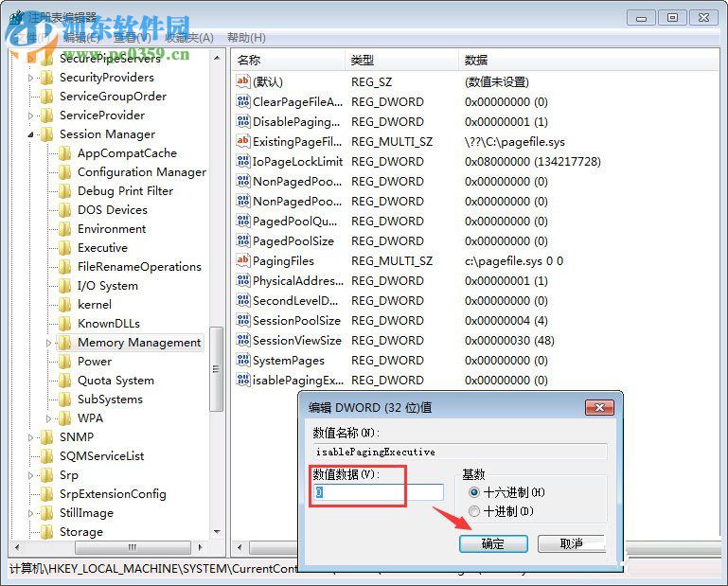Screen dimensions: 728x586
Task: Close the 编辑 DWORD dialog
Action: pyautogui.click(x=599, y=408)
